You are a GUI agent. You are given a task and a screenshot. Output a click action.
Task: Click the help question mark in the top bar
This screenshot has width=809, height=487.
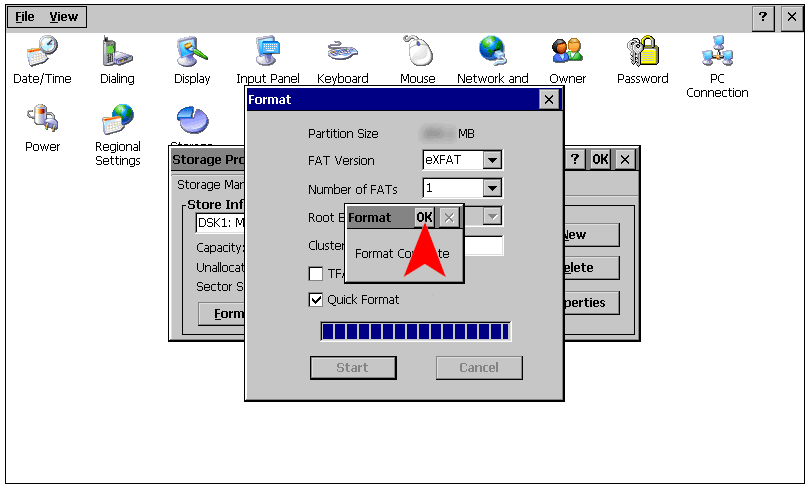click(x=763, y=17)
